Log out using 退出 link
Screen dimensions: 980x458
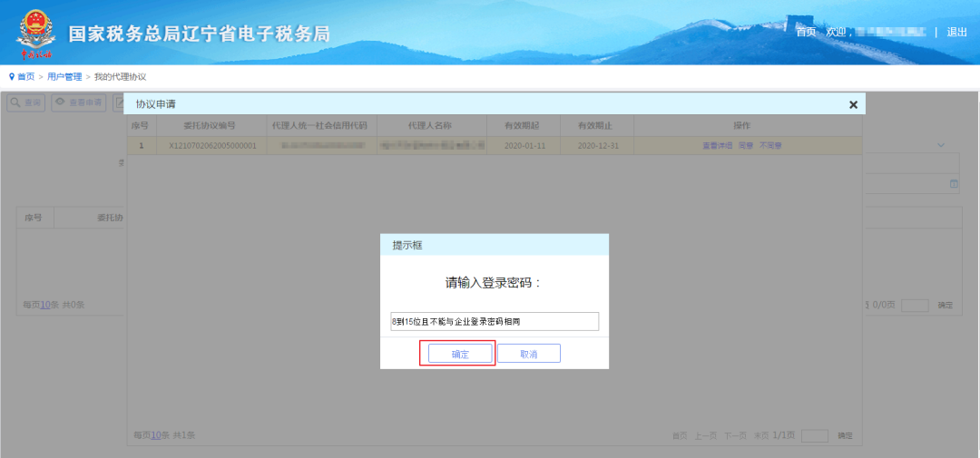(x=957, y=32)
